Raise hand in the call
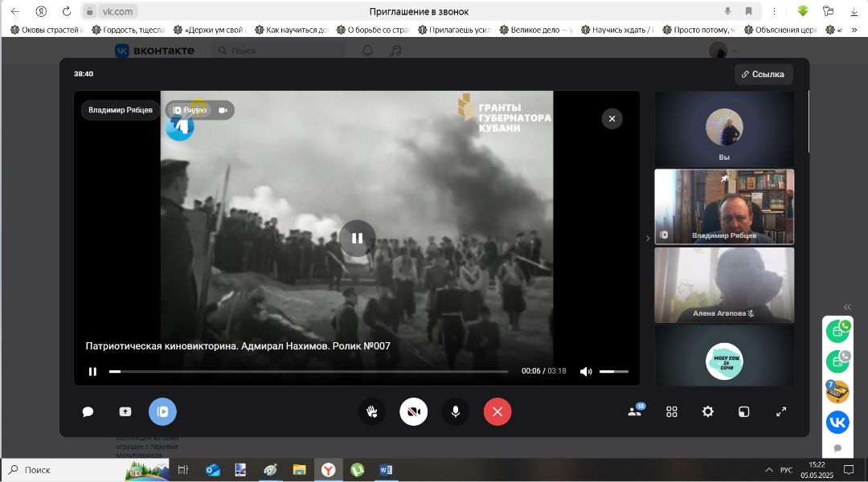This screenshot has width=868, height=482. [x=371, y=412]
